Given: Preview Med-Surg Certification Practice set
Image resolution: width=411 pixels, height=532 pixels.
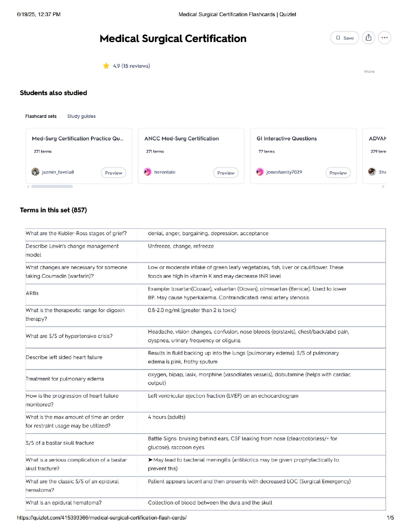Looking at the screenshot, I should click(113, 173).
